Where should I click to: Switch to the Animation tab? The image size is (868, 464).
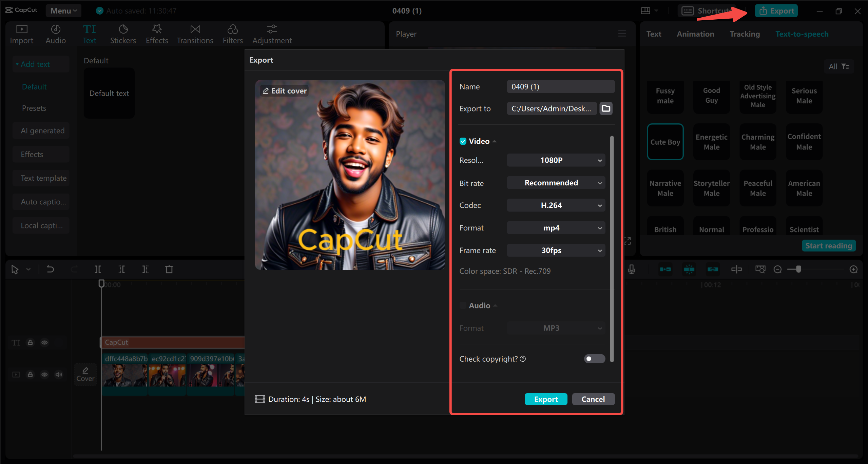(695, 34)
